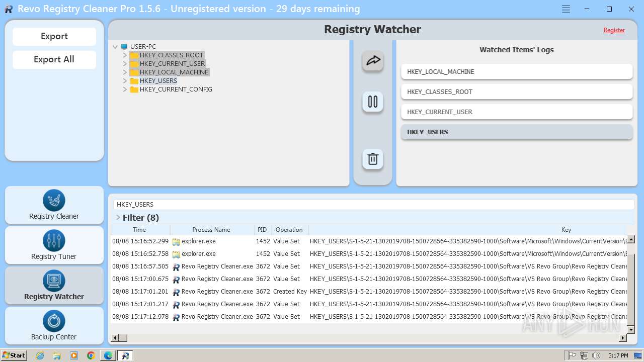The image size is (644, 362).
Task: Click the Revo app logo in title bar
Action: pos(9,9)
